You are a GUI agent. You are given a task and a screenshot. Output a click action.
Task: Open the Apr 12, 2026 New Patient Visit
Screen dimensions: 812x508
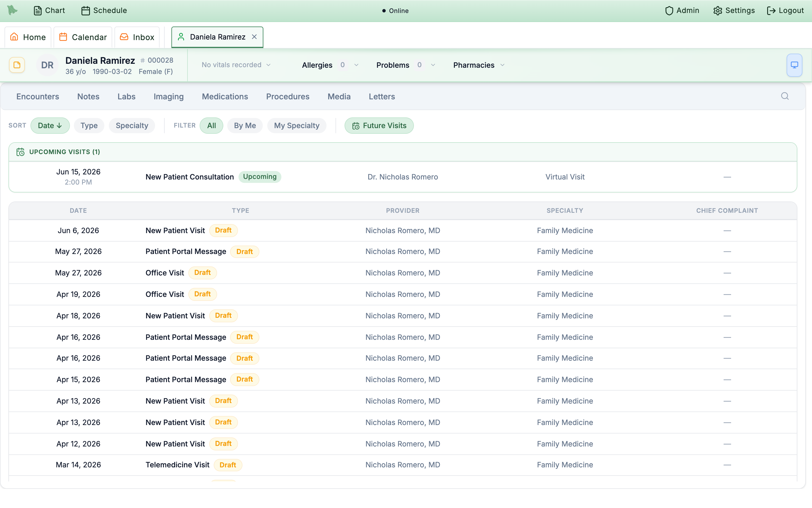tap(403, 444)
